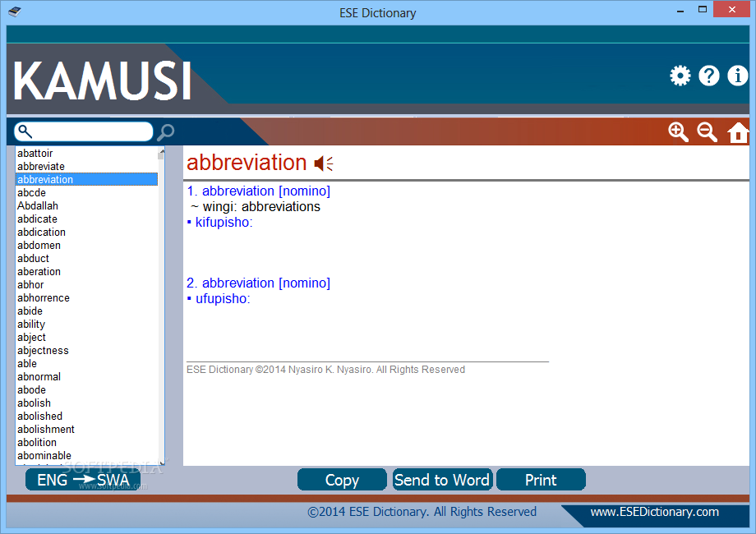
Task: Select highlighted 'abbreviation' list entry
Action: (x=86, y=179)
